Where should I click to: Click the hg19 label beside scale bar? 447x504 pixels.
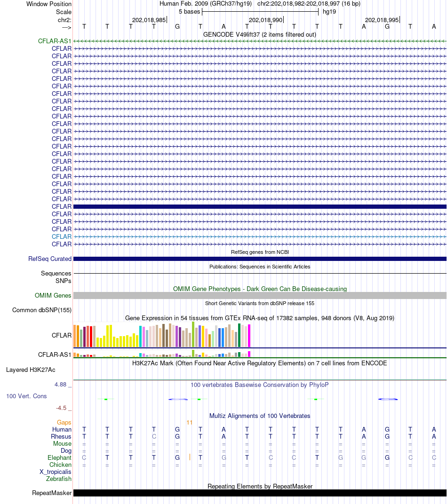coord(329,12)
